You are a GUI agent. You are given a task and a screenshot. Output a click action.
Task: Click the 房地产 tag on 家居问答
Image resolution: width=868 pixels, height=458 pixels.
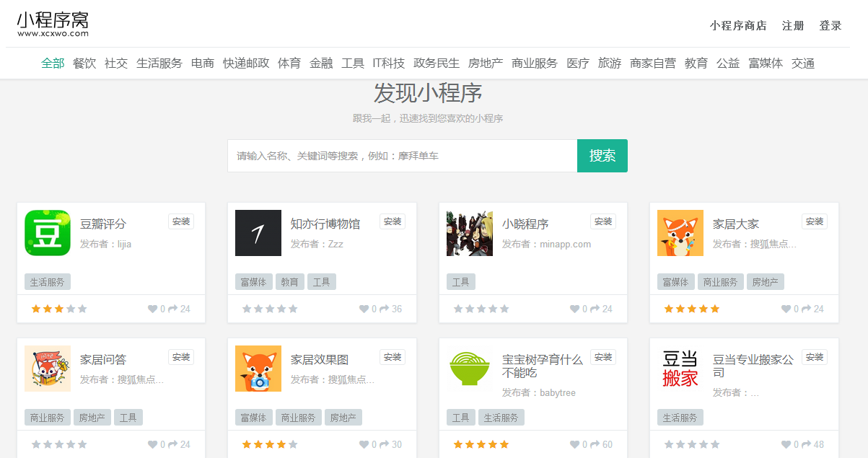[92, 418]
